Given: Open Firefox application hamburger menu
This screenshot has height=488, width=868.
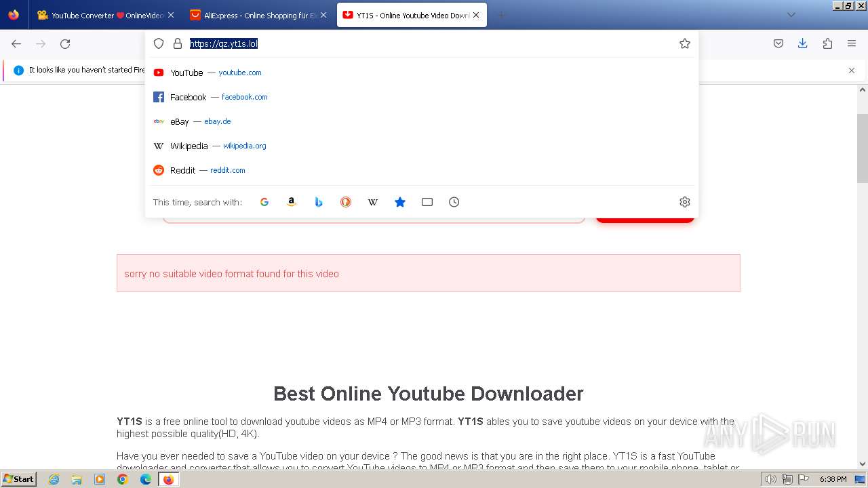Looking at the screenshot, I should coord(852,43).
